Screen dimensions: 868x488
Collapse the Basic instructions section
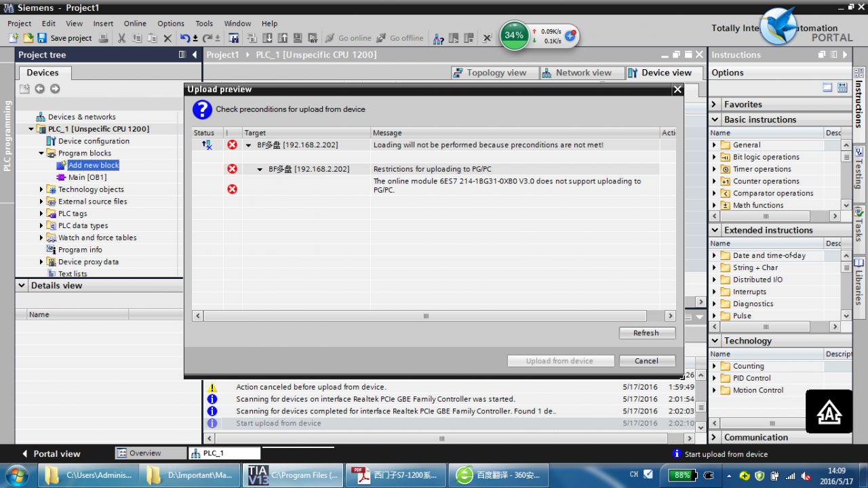(714, 119)
